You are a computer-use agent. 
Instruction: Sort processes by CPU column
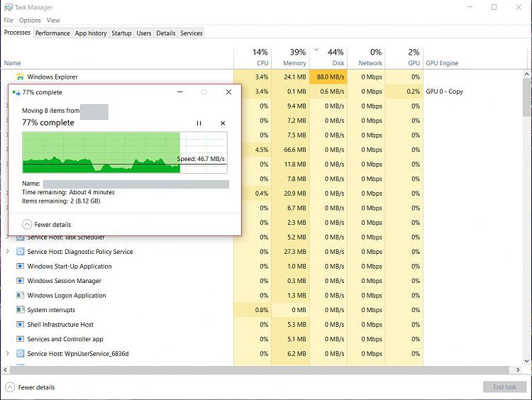click(253, 57)
